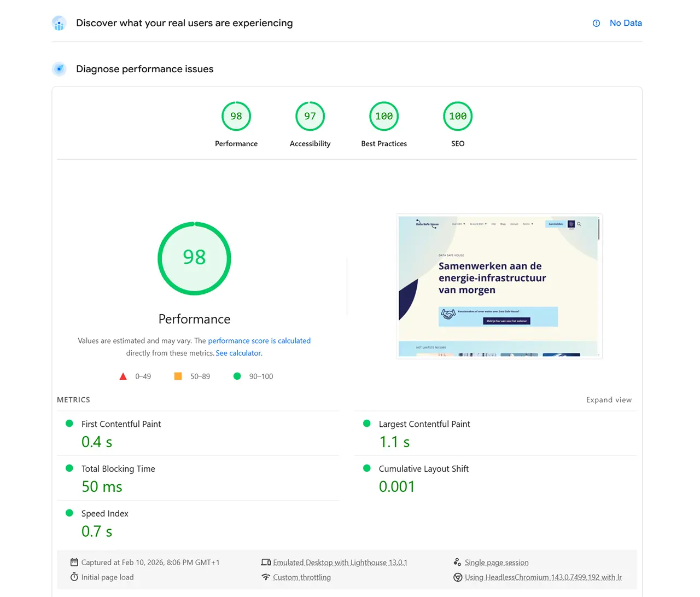Click Expand view above the metrics
This screenshot has height=597, width=700.
(x=609, y=399)
